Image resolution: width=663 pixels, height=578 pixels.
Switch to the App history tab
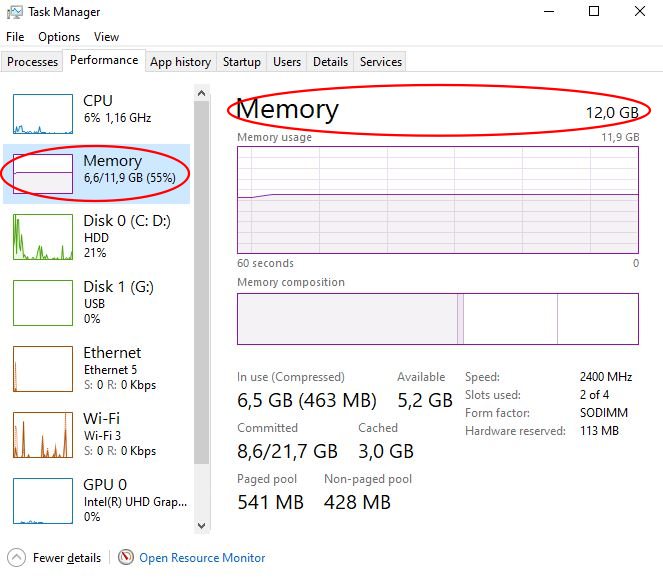click(181, 62)
